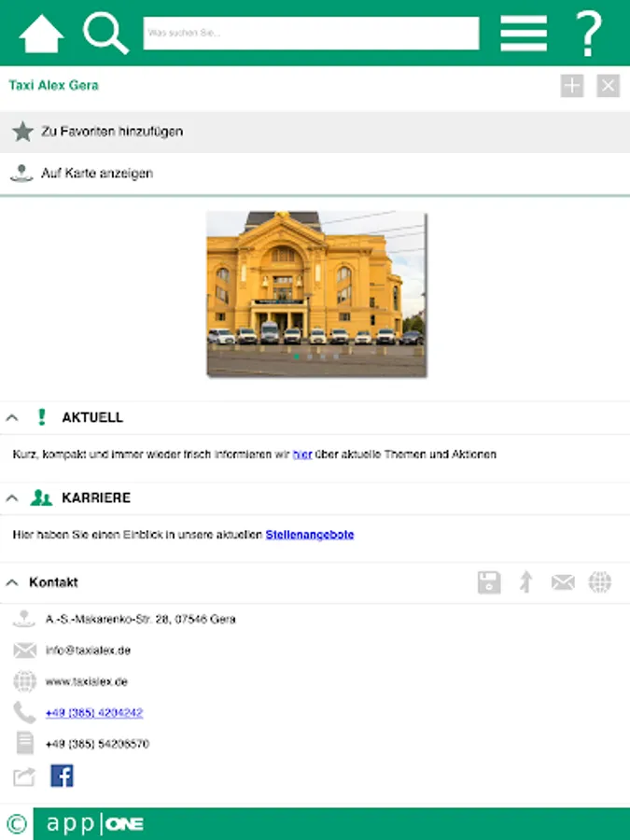Image resolution: width=630 pixels, height=840 pixels.
Task: Click the route arrow icon in Kontakt header
Action: pyautogui.click(x=526, y=582)
